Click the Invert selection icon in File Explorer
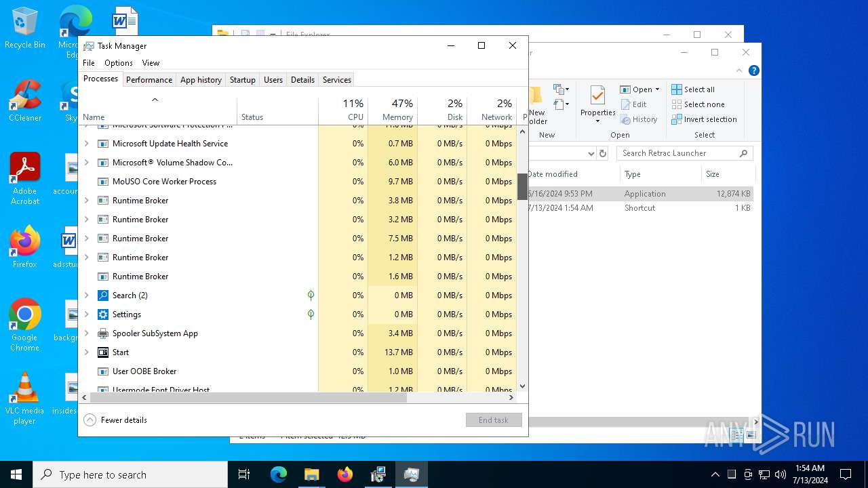This screenshot has width=868, height=488. [677, 119]
